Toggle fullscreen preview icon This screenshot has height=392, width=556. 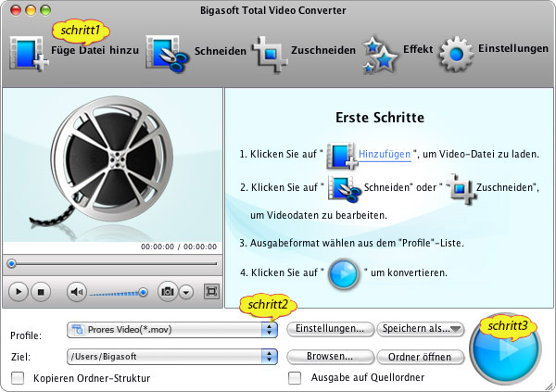(211, 292)
